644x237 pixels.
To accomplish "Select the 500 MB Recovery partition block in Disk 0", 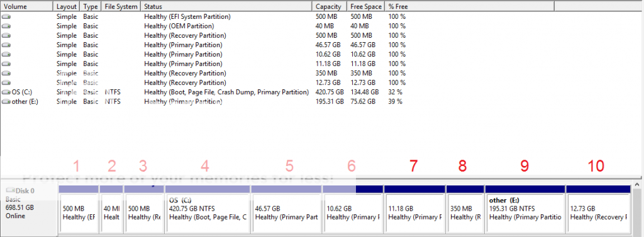I will [x=144, y=209].
